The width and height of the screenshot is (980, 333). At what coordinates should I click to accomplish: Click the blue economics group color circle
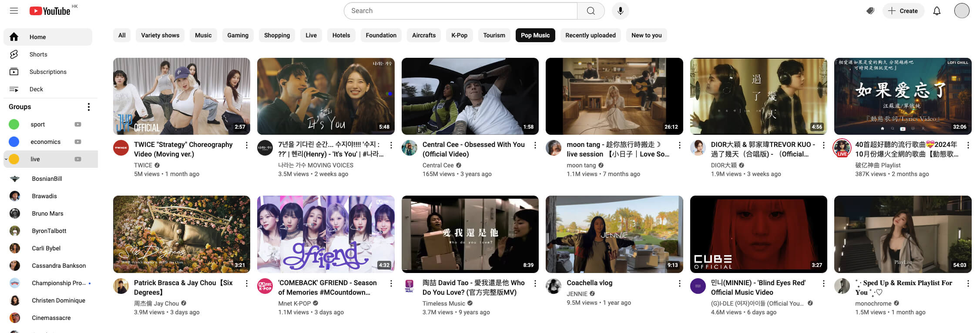pos(14,142)
